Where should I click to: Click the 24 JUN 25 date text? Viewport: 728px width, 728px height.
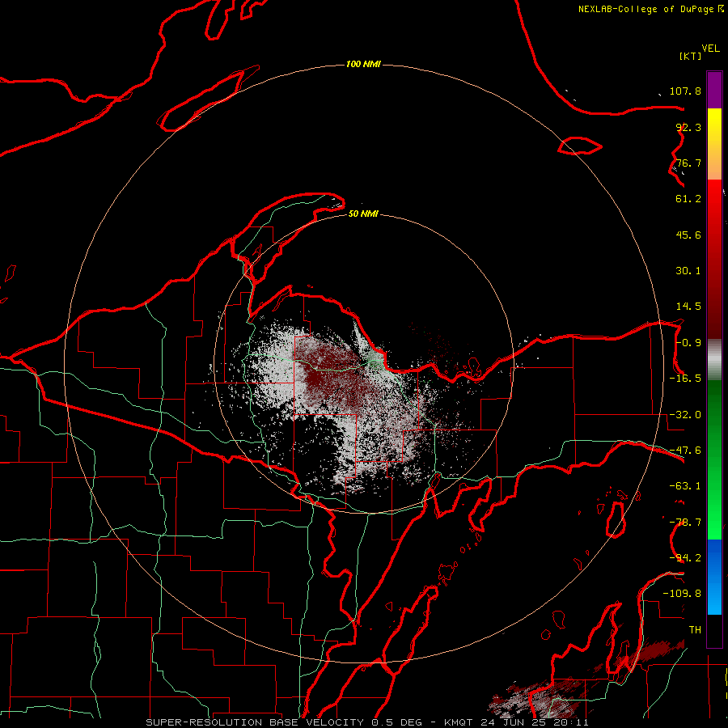[514, 722]
